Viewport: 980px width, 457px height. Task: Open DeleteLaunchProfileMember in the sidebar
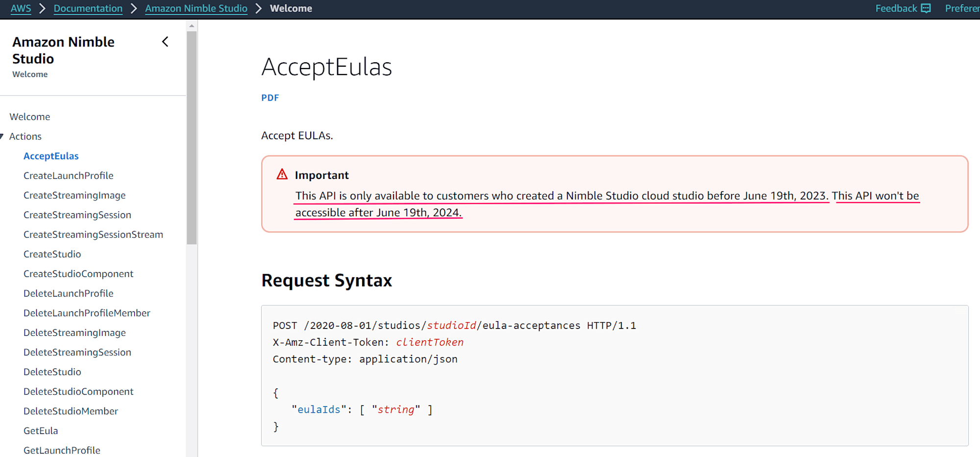pos(87,313)
